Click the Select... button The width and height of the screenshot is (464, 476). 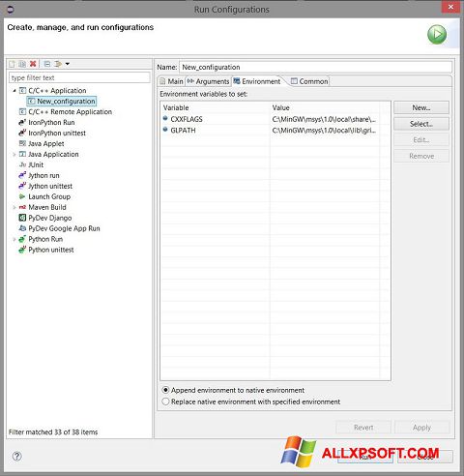(421, 124)
